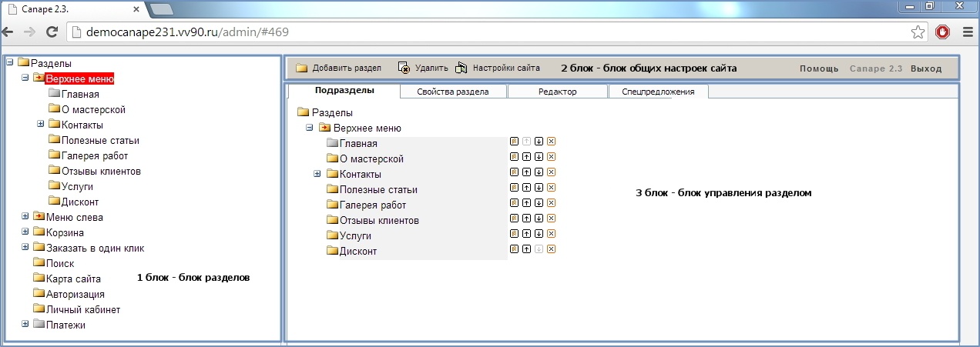
Task: Delete О мастерской with X icon
Action: (x=552, y=157)
